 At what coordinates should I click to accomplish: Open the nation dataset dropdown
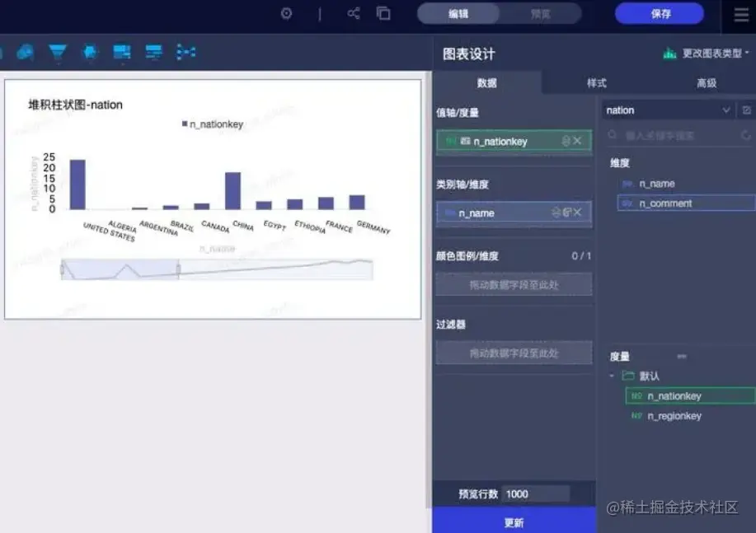[x=669, y=110]
